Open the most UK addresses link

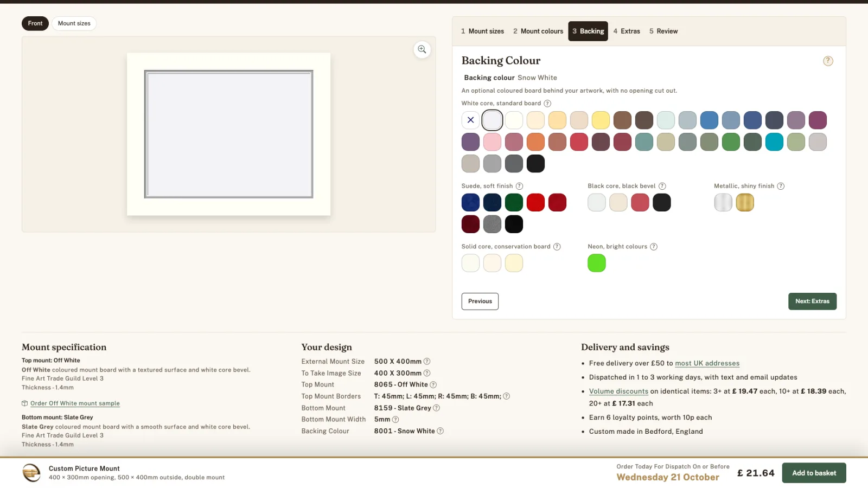coord(707,363)
